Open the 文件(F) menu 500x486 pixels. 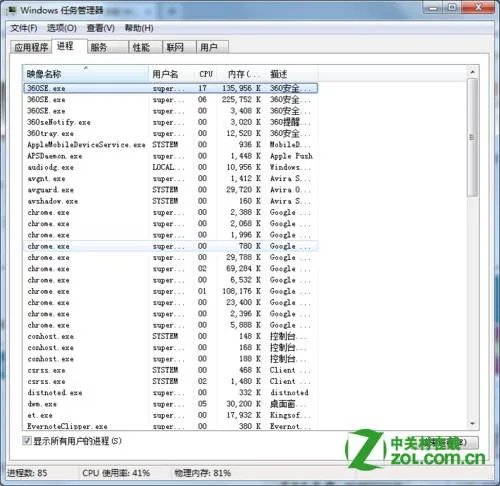click(x=23, y=28)
